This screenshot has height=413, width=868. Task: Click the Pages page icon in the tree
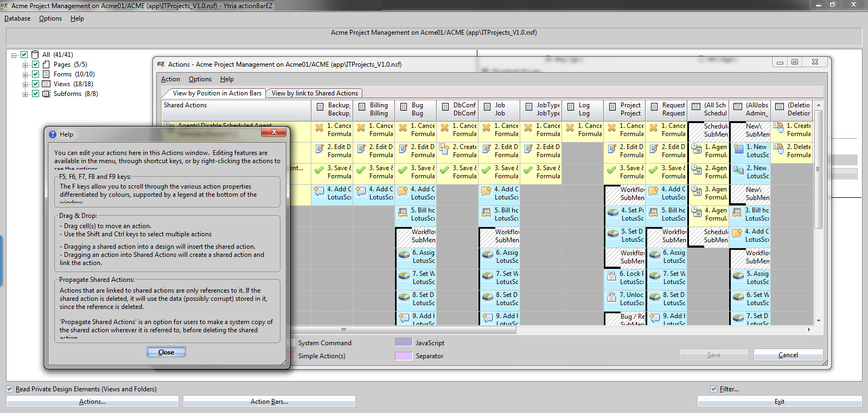tap(46, 64)
